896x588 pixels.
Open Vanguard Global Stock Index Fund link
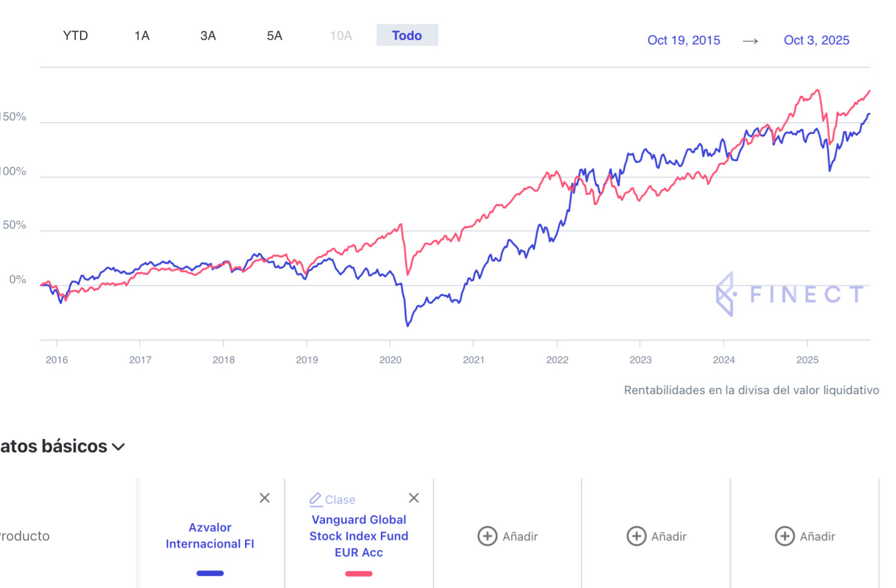pos(359,536)
